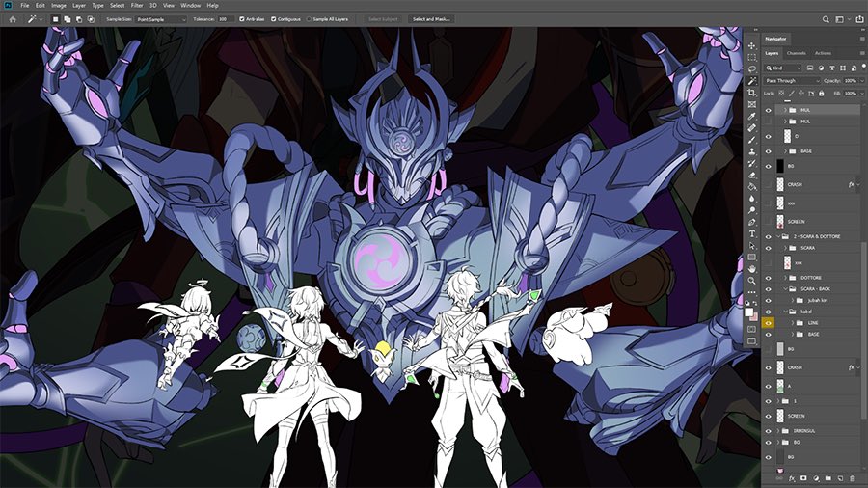Expand the IRMINSUL group
Viewport: 868px width, 488px height.
tap(778, 431)
